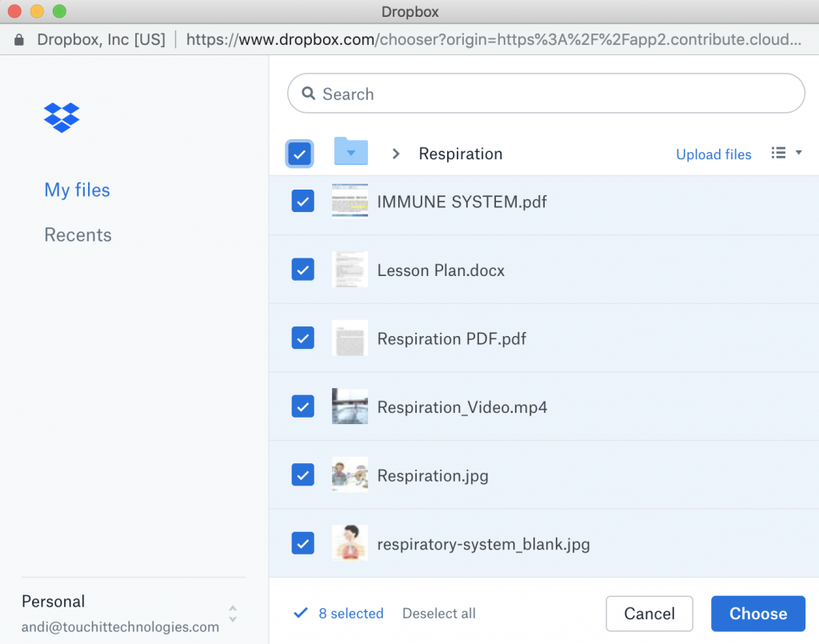The image size is (819, 644).
Task: Open the view options dropdown arrow
Action: 799,153
